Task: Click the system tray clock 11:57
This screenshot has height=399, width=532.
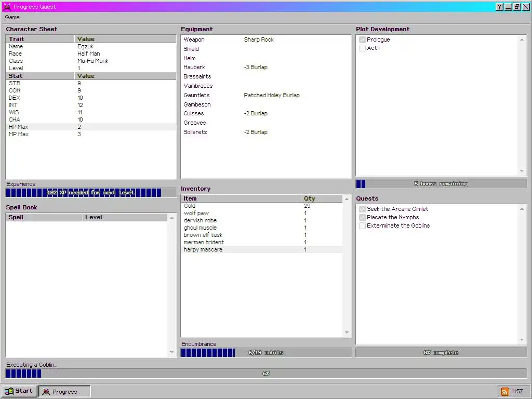Action: coord(517,392)
